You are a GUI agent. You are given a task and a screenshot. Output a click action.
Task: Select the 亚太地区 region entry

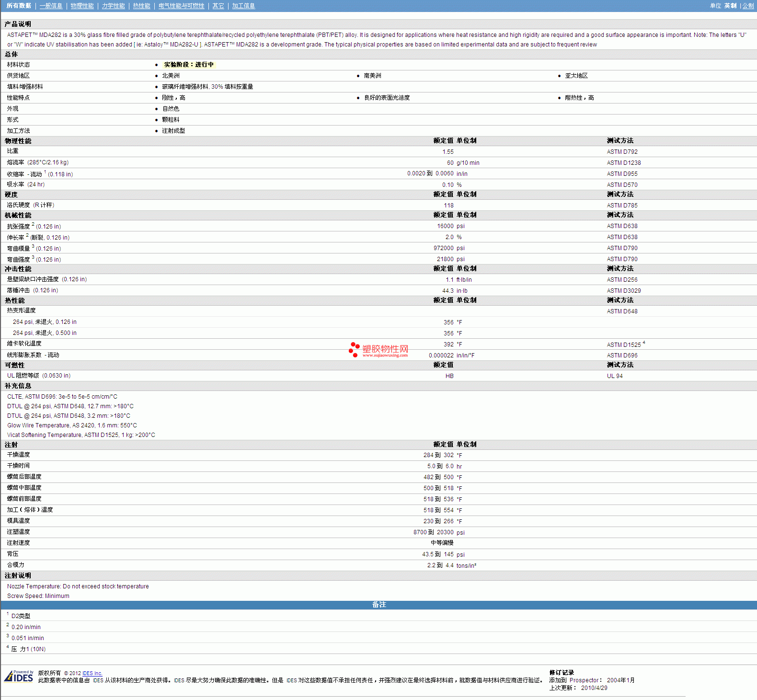coord(576,76)
